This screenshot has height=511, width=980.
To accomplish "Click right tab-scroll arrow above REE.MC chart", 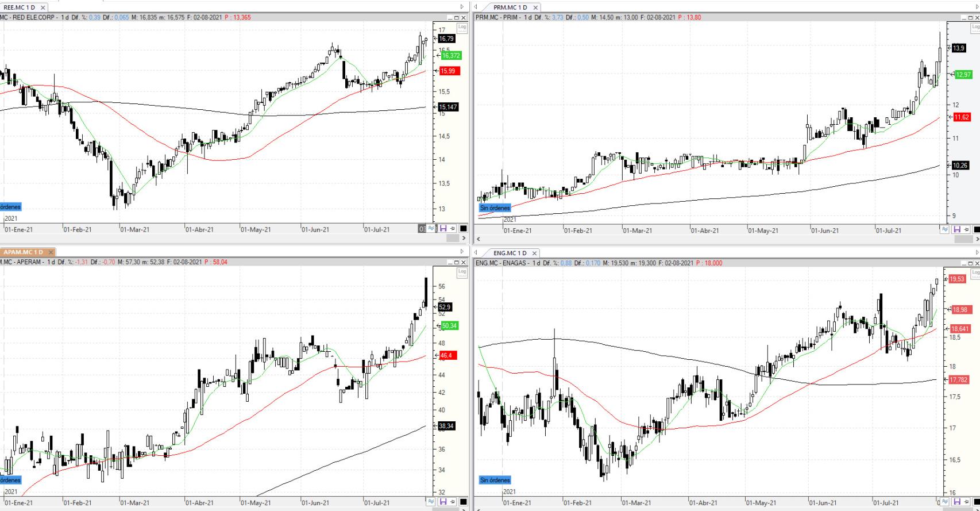I will coord(462,7).
